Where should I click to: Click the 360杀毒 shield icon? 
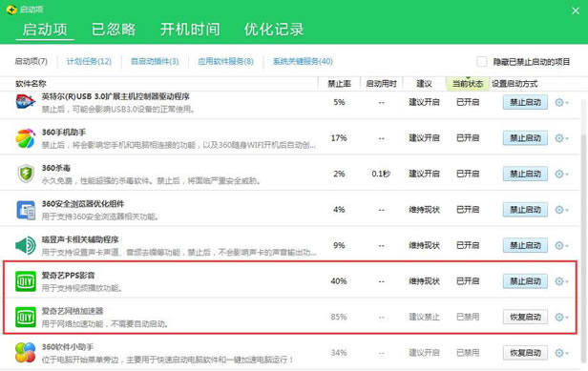coord(26,174)
